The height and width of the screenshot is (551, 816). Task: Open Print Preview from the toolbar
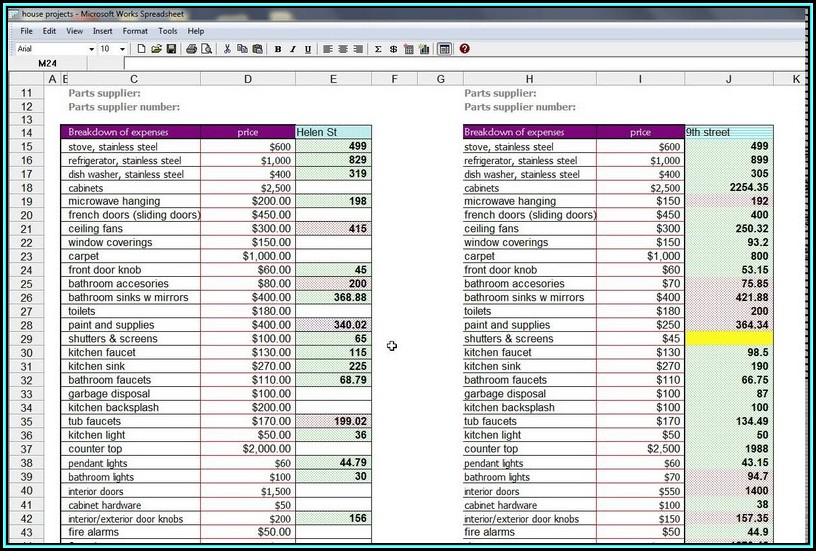click(x=206, y=49)
